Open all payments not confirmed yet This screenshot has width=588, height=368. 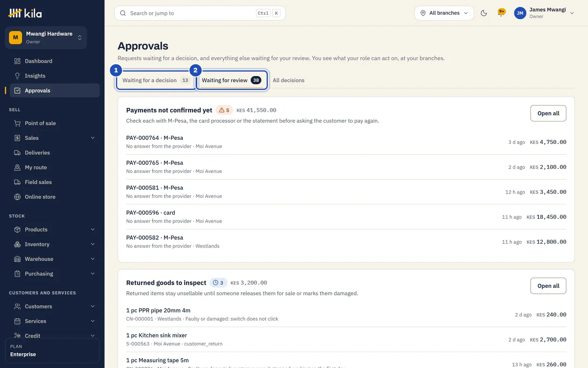[548, 113]
